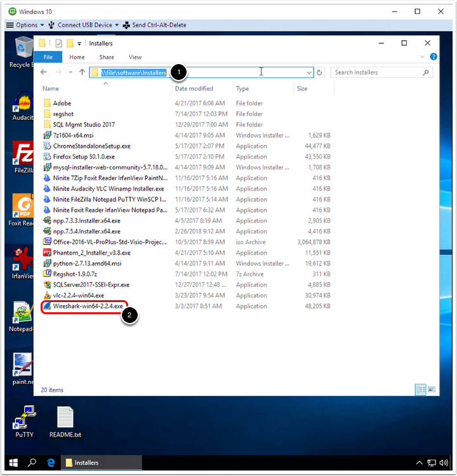Open the Notepad++ desktop shortcut
The image size is (457, 476).
pos(22,315)
